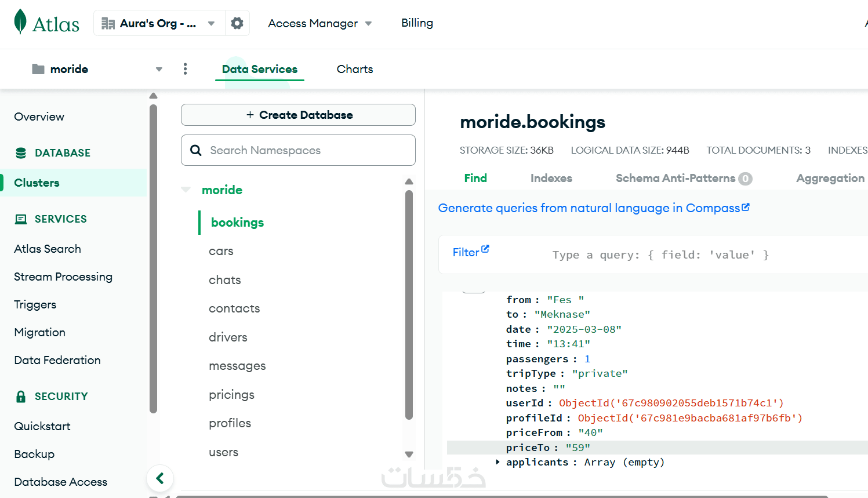Click the search magnifier in namespaces box
Viewport: 868px width, 498px height.
196,150
